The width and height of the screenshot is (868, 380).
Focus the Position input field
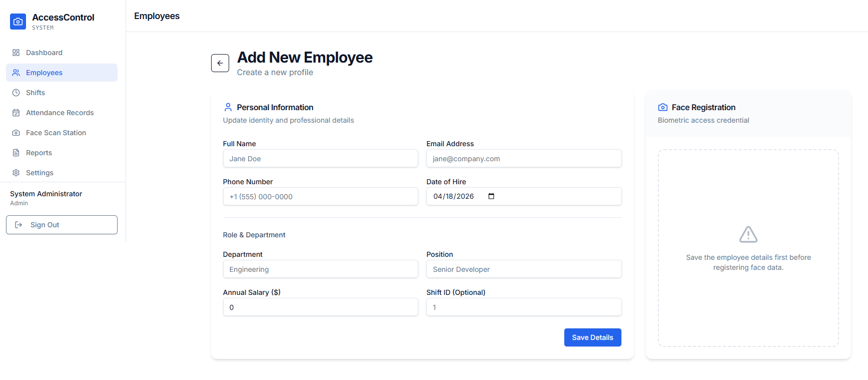(x=523, y=269)
